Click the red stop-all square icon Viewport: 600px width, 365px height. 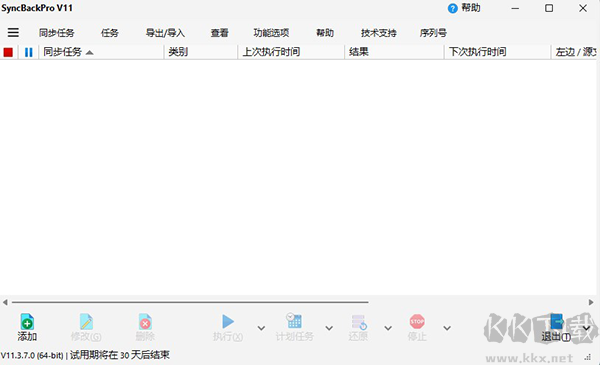(x=8, y=52)
